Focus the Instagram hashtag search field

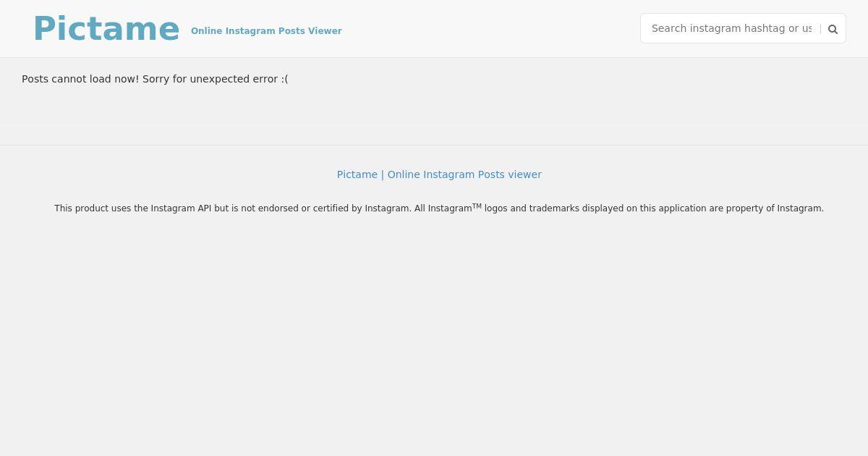coord(731,28)
